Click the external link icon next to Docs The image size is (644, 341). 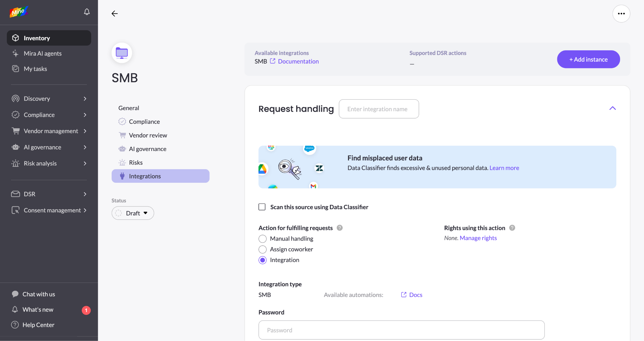coord(404,295)
